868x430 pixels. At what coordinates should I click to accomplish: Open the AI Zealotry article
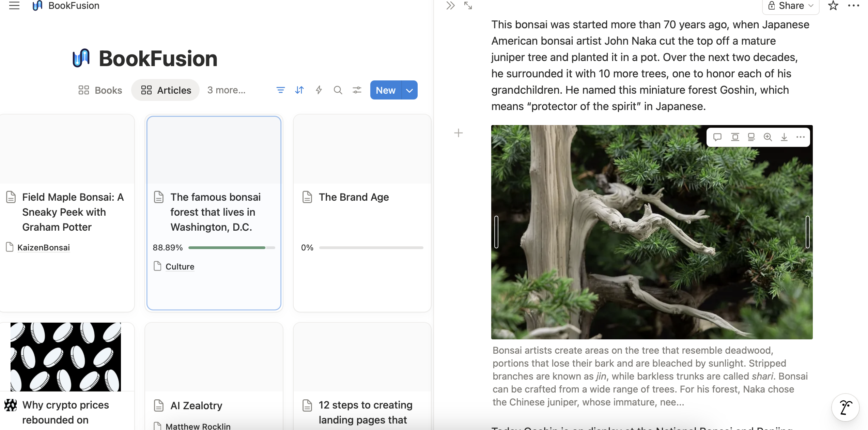pos(196,405)
